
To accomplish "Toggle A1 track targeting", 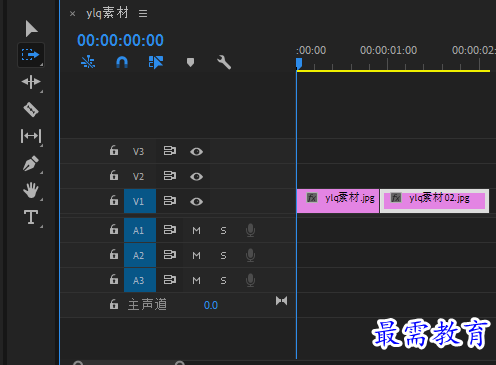I will point(140,230).
